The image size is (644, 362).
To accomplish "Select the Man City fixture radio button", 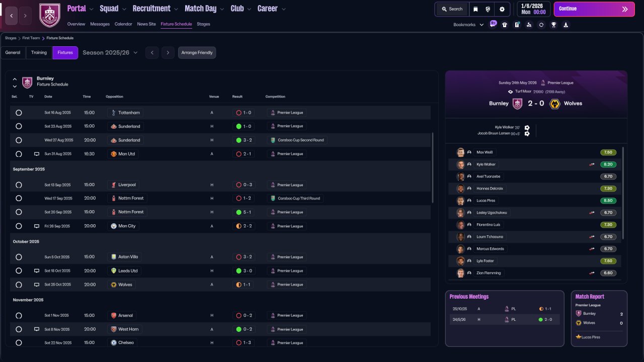I will coord(19,226).
